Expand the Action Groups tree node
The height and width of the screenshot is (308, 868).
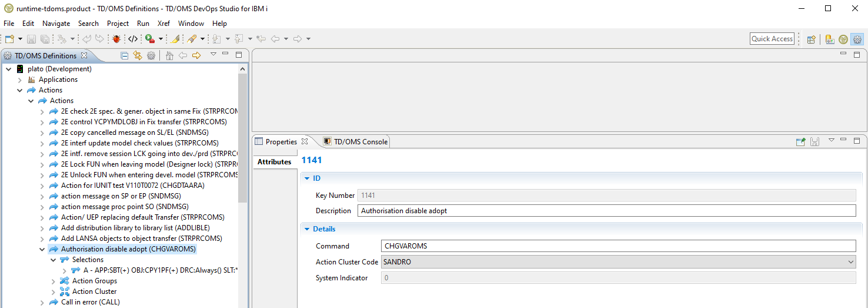pos(54,281)
